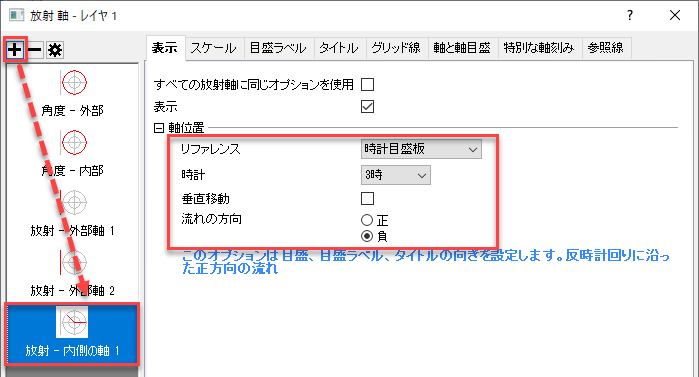Click the dialog title bar app icon
The height and width of the screenshot is (377, 699).
click(16, 16)
